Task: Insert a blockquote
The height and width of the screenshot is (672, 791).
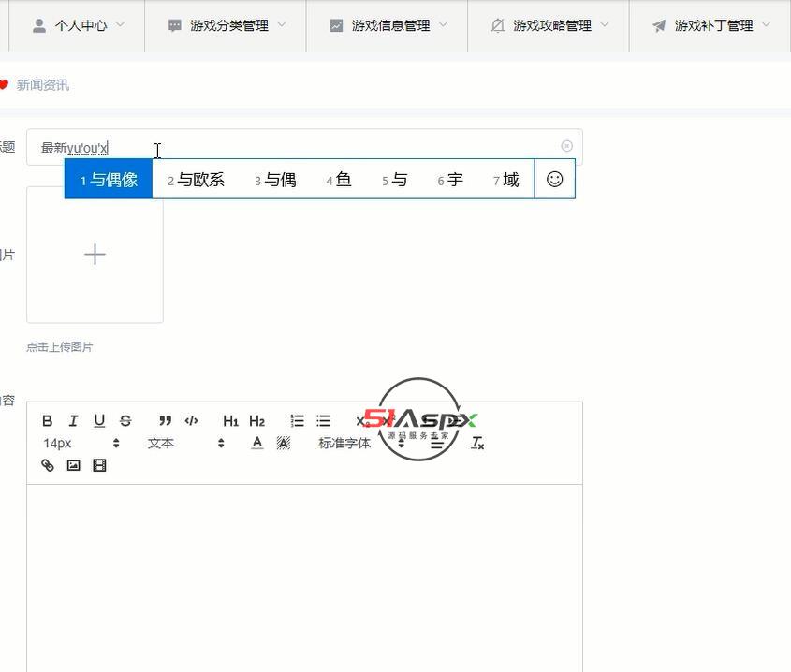Action: (165, 421)
